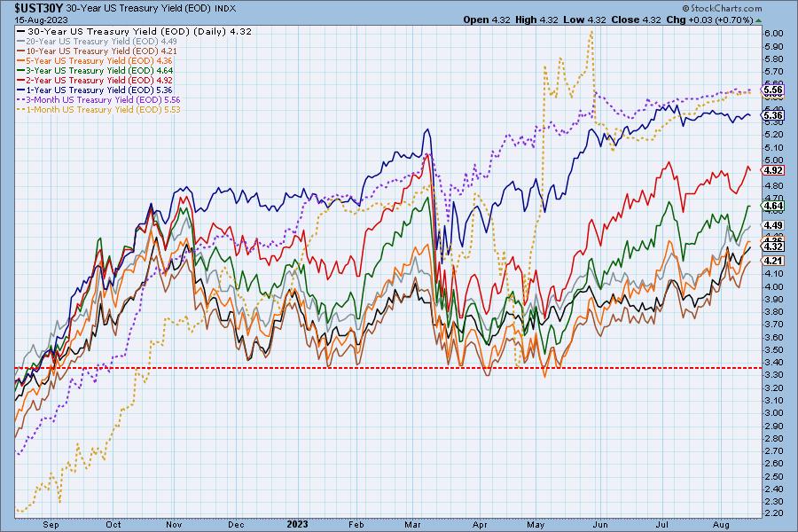Click the Mar month label on time axis
Image resolution: width=798 pixels, height=532 pixels.
tap(413, 524)
